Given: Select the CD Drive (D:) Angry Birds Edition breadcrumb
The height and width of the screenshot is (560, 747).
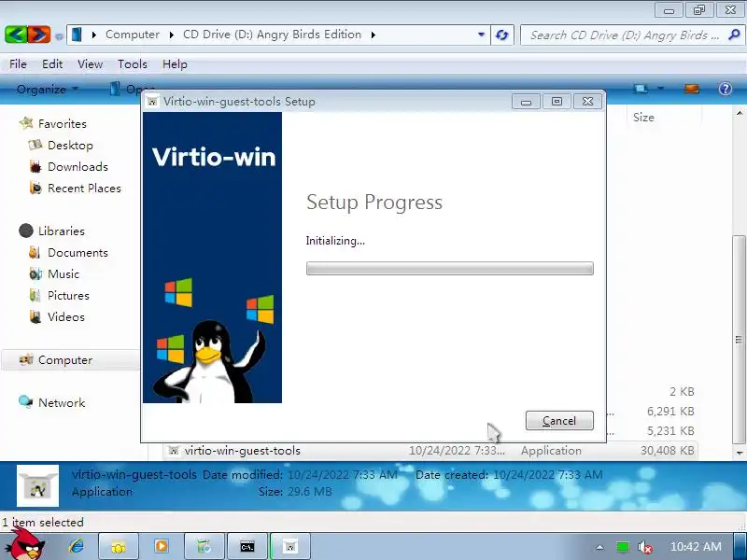Looking at the screenshot, I should click(x=272, y=35).
